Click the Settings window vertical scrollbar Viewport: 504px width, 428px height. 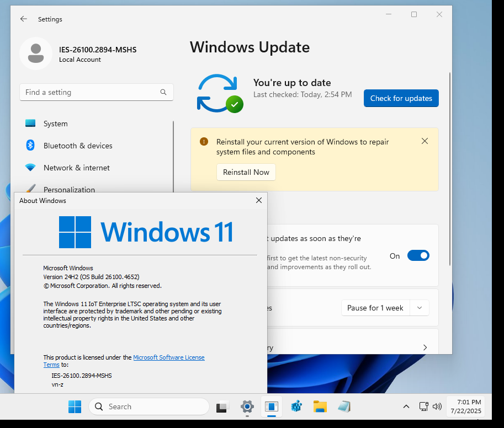450,169
